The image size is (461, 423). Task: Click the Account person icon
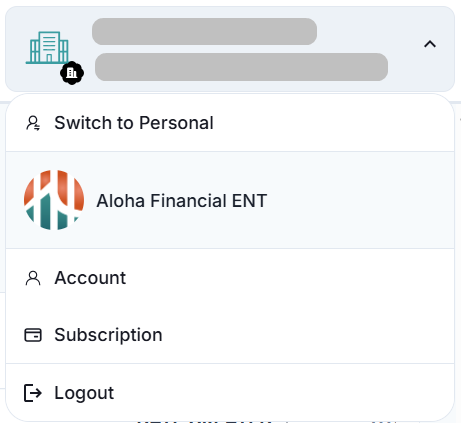[x=33, y=278]
